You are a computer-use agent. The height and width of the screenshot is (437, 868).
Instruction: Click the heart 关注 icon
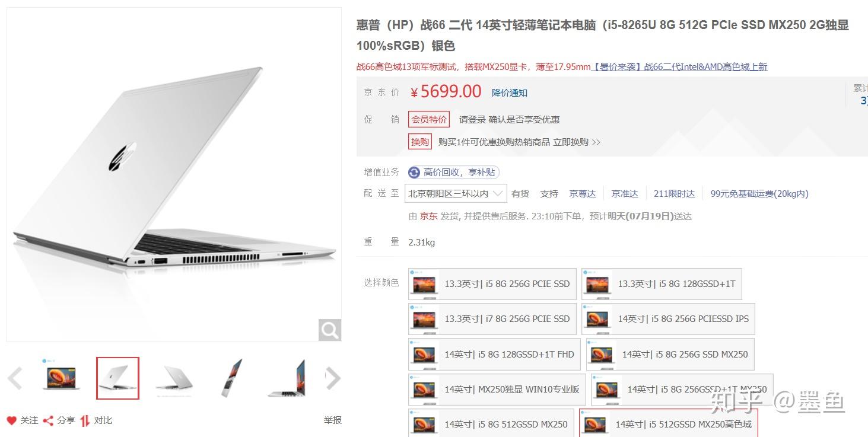(12, 420)
